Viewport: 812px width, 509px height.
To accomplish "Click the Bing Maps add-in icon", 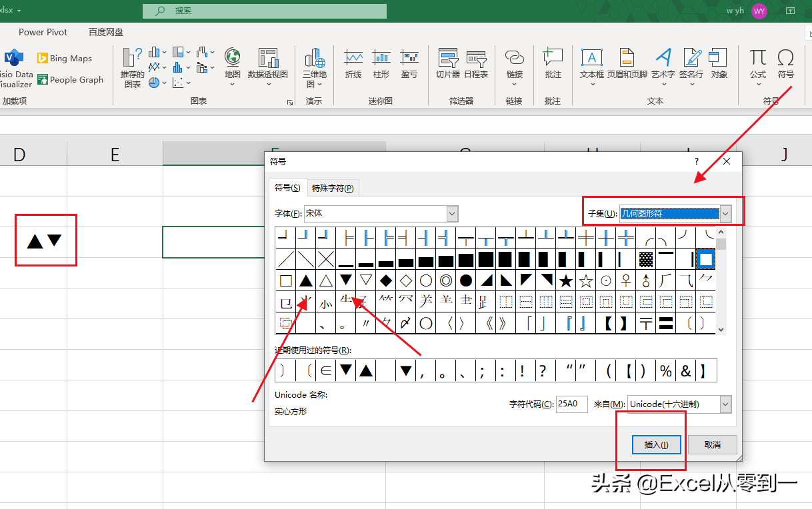I will [x=43, y=59].
